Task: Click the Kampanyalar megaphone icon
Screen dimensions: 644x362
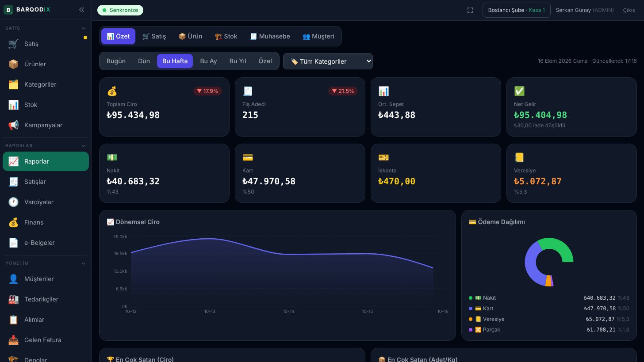Action: (x=13, y=125)
